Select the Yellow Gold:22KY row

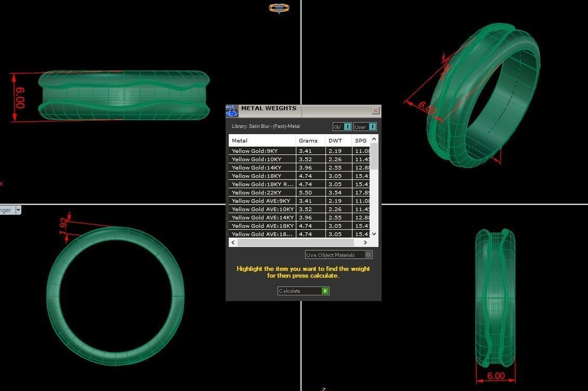pos(299,192)
